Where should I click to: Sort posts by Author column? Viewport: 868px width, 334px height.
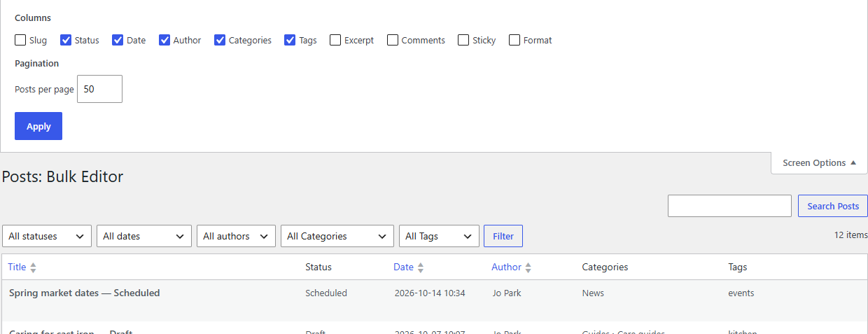pyautogui.click(x=506, y=267)
